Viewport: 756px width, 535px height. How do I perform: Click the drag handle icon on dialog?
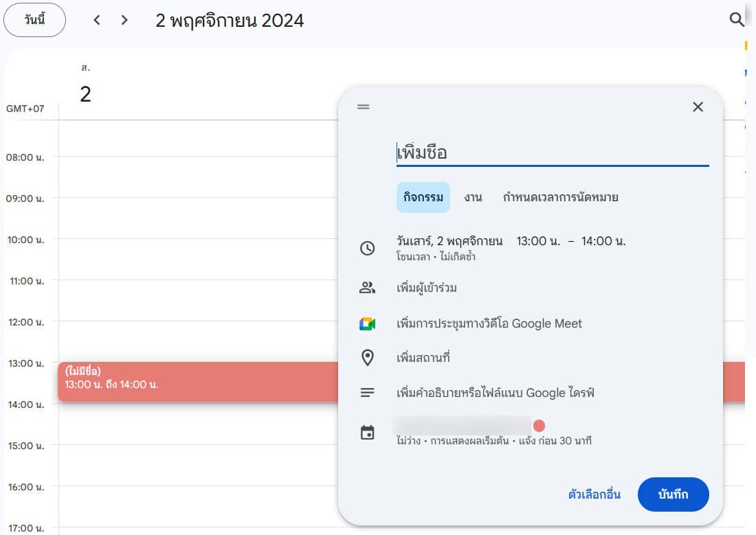364,107
